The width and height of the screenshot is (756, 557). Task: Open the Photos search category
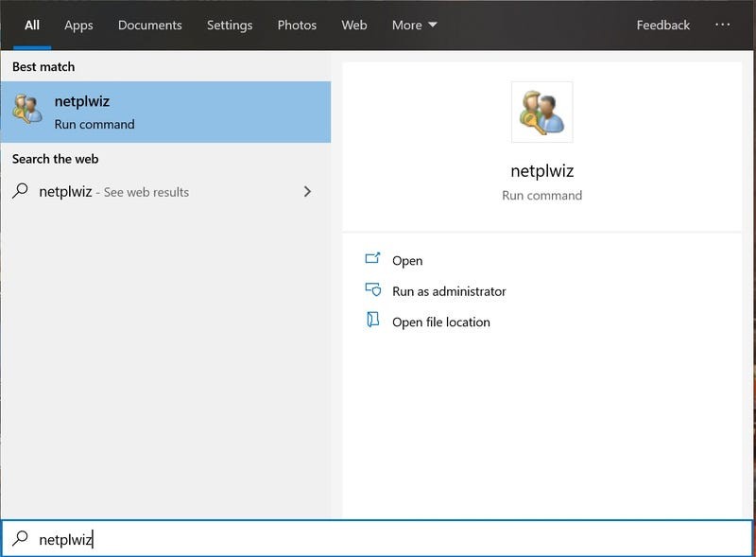tap(297, 25)
